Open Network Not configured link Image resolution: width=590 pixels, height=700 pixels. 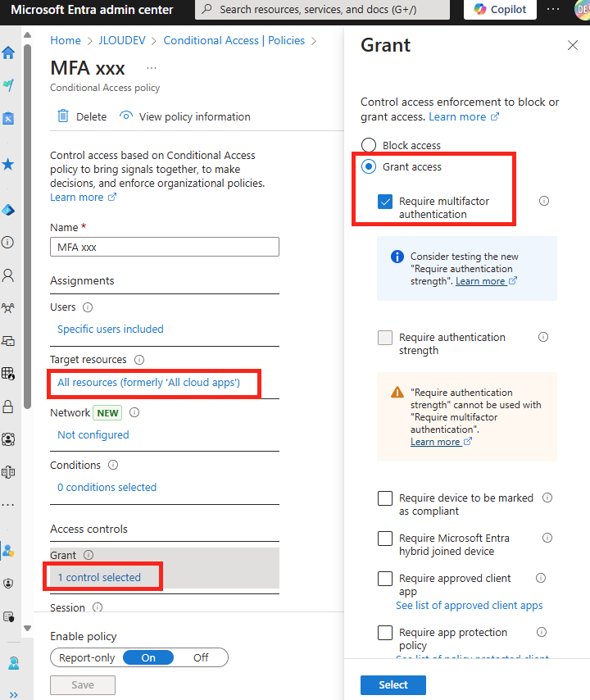click(93, 434)
